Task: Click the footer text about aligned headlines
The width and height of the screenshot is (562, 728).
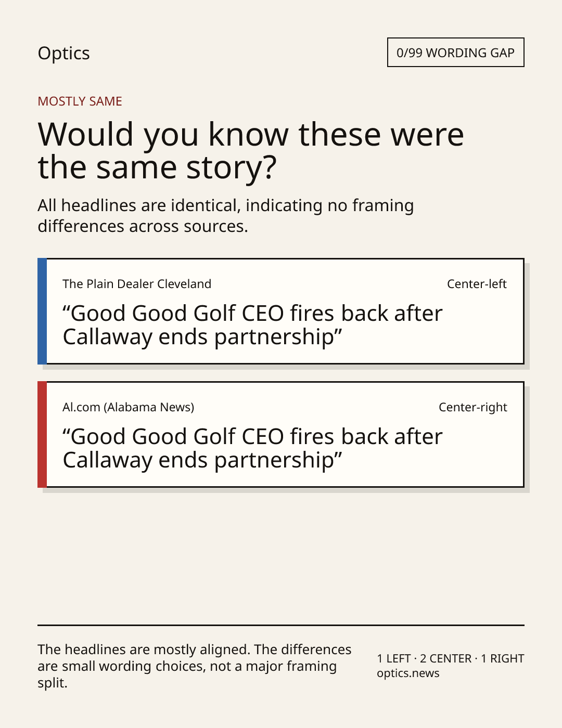Action: tap(194, 666)
